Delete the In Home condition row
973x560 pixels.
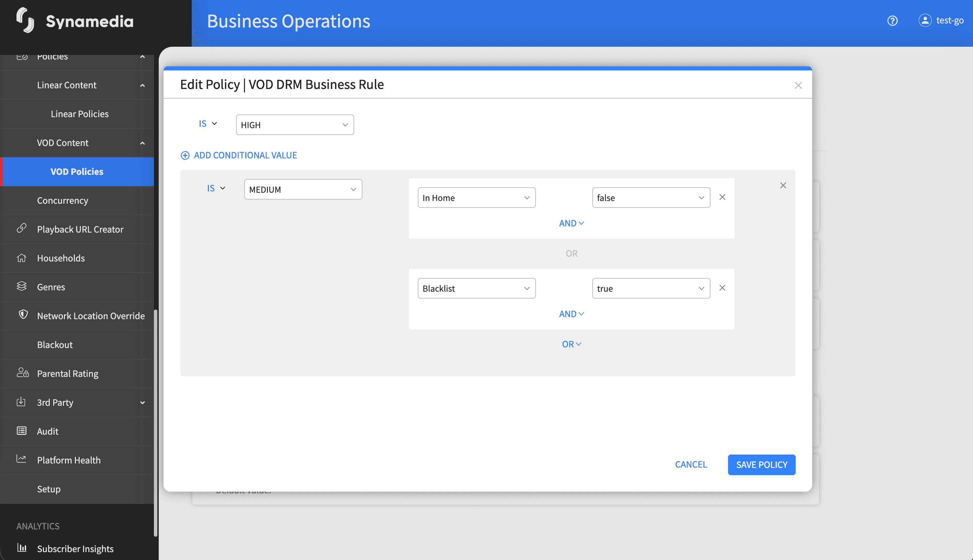(722, 197)
